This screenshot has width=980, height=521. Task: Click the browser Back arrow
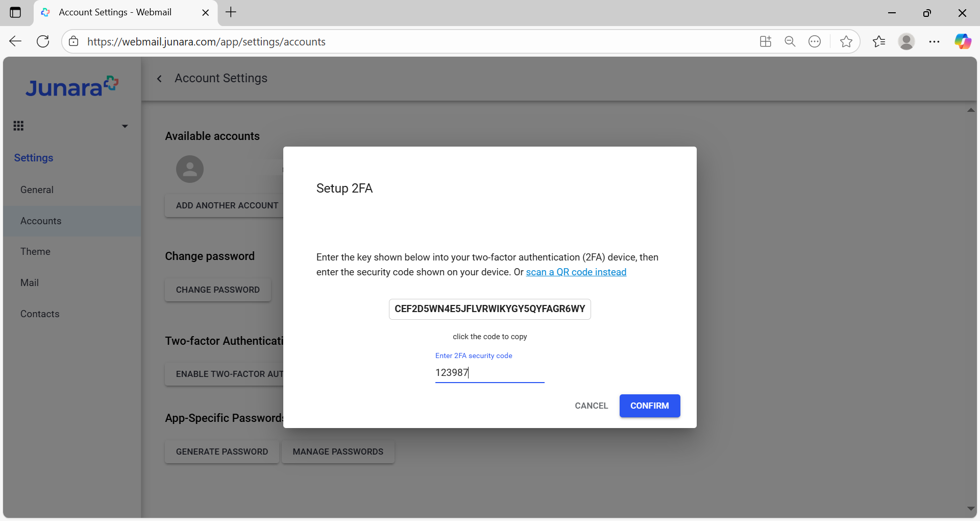point(15,41)
